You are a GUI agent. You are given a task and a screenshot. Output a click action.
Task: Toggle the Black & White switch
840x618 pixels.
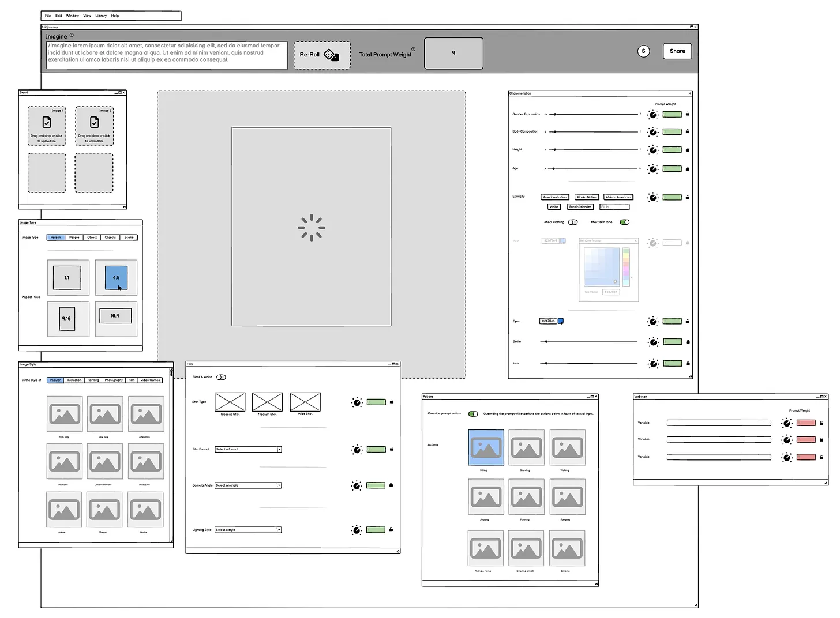221,377
